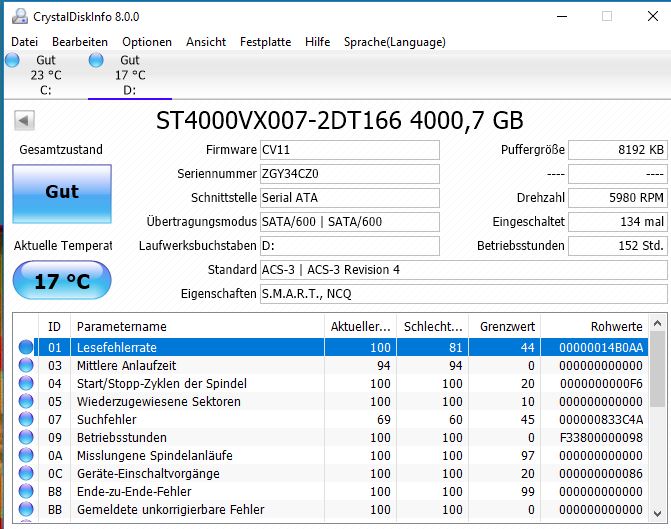Image resolution: width=671 pixels, height=529 pixels.
Task: Click the ID column header
Action: (54, 327)
